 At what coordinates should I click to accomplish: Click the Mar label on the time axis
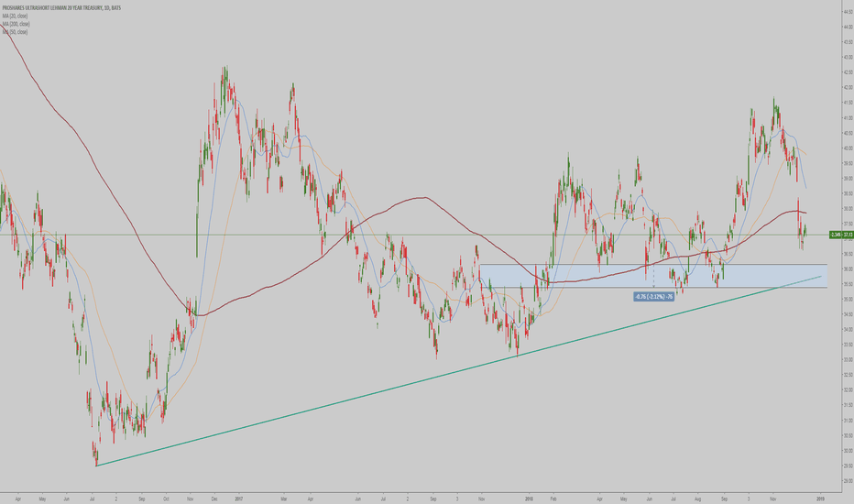point(284,498)
